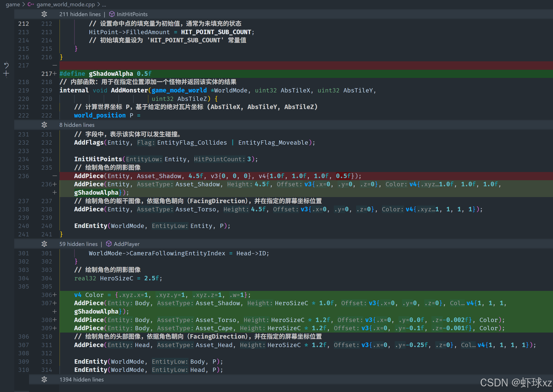Open the 'game' folder breadcrumb
Image resolution: width=553 pixels, height=392 pixels.
(x=13, y=4)
